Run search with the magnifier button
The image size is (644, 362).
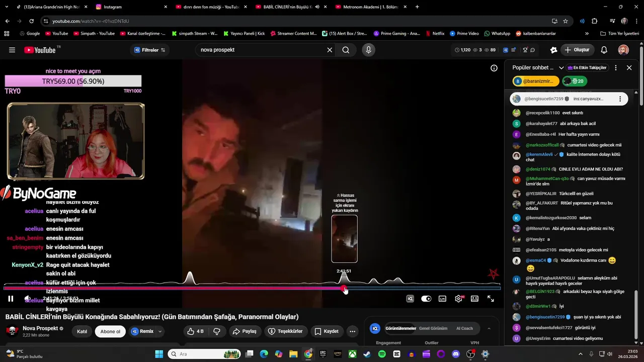tap(346, 50)
